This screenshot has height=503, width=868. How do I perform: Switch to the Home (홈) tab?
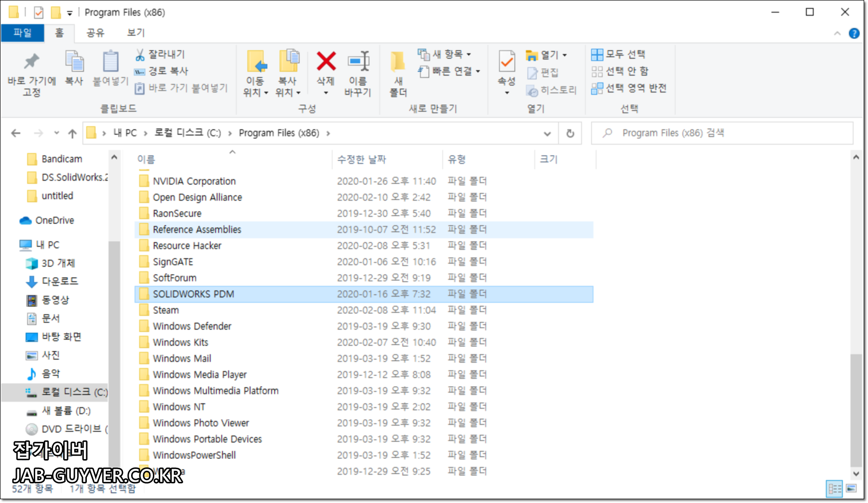[x=59, y=33]
